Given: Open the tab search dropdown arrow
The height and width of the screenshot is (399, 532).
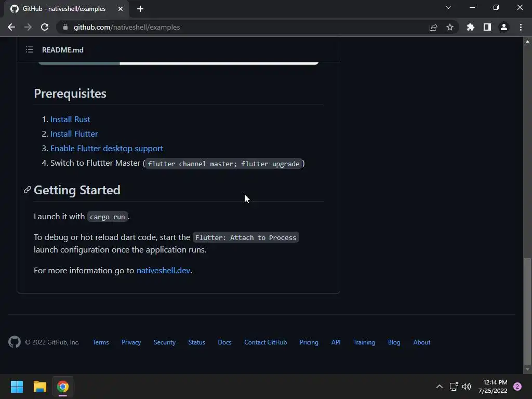Looking at the screenshot, I should (448, 7).
